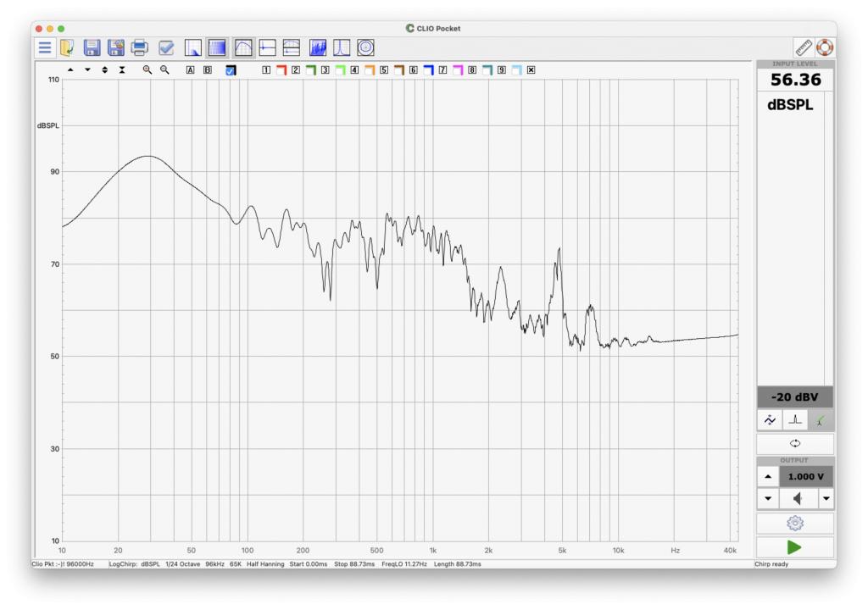Decrease output level with down arrow
This screenshot has width=868, height=610.
click(768, 499)
